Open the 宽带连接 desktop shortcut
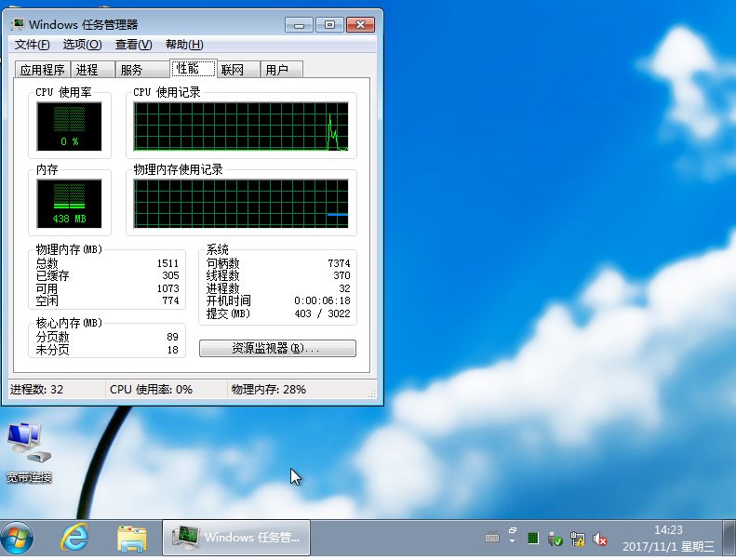 (29, 453)
